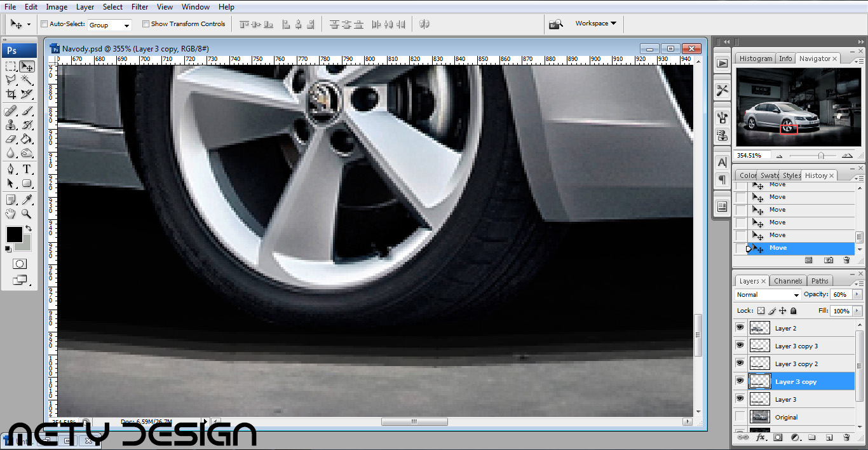The image size is (868, 450).
Task: Select the Slice tool
Action: pos(27,94)
